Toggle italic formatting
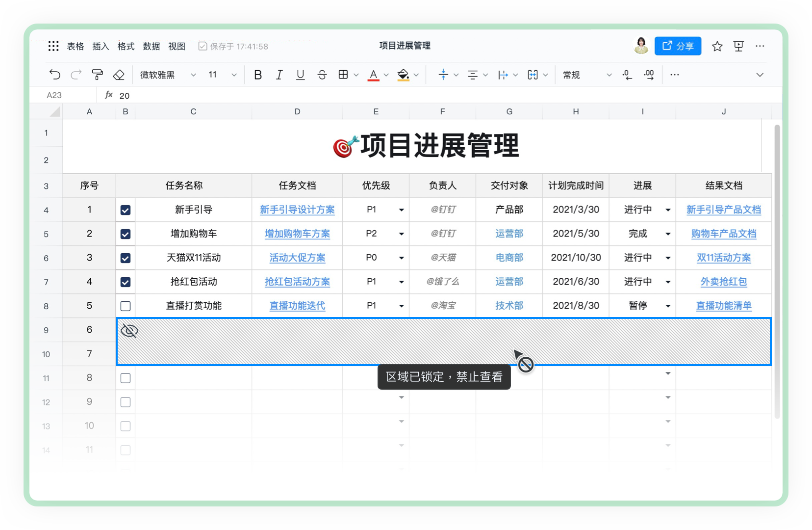The image size is (812, 530). (279, 75)
